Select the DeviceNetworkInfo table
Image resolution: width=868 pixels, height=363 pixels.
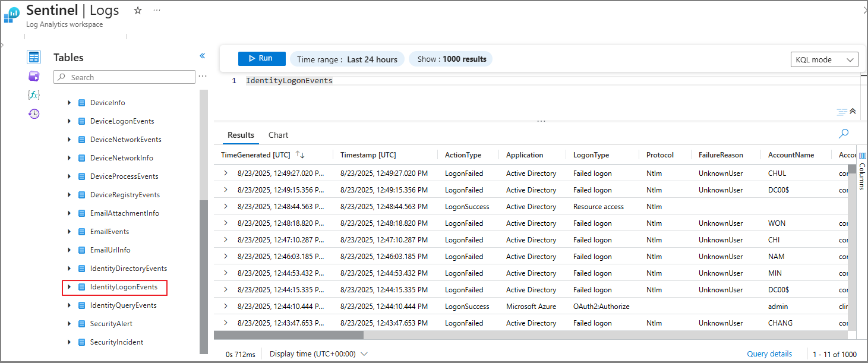coord(121,158)
